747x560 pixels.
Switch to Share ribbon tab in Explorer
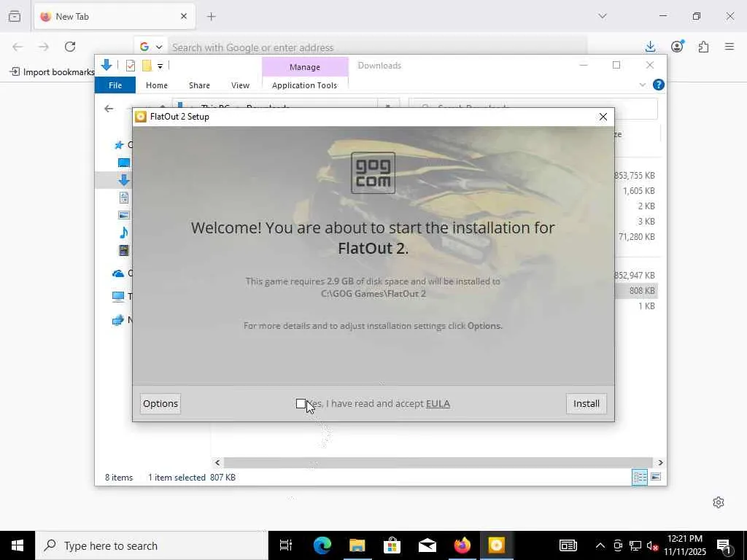tap(199, 85)
